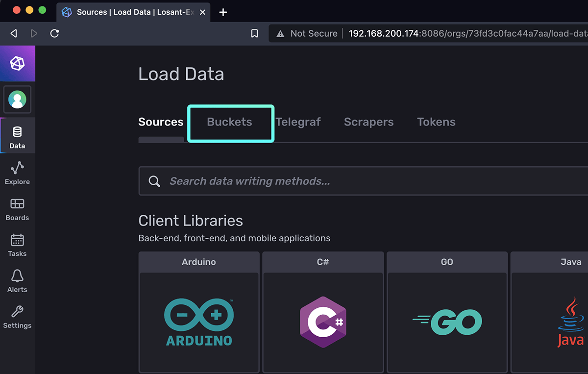Image resolution: width=588 pixels, height=374 pixels.
Task: Switch to the Buckets tab
Action: (229, 122)
